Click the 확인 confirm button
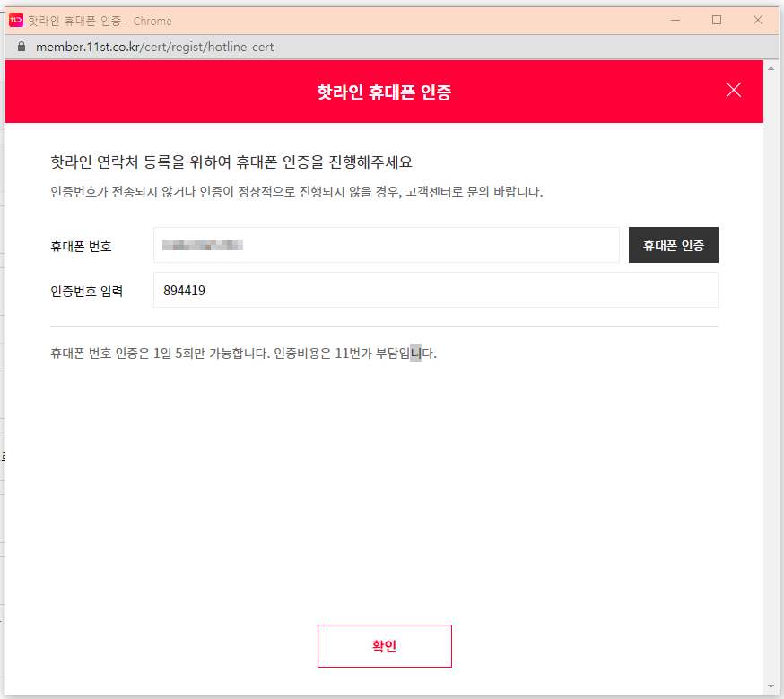The image size is (784, 699). 384,645
